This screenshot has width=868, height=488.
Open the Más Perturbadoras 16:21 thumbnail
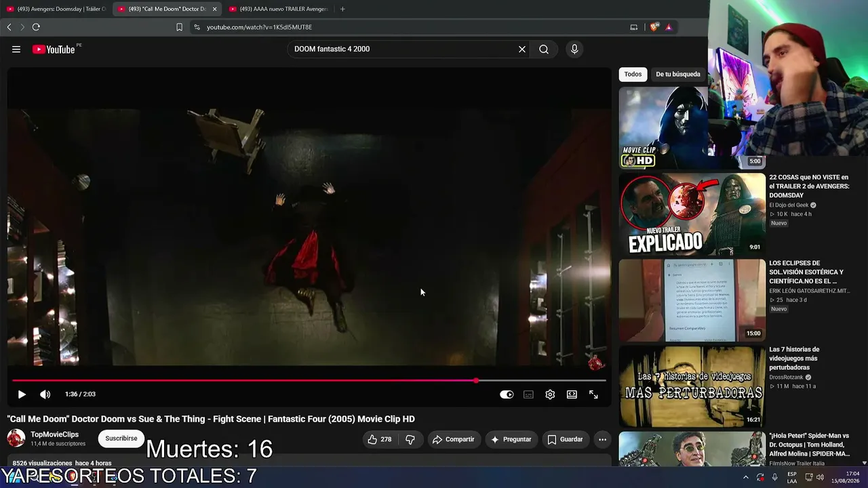click(x=692, y=386)
